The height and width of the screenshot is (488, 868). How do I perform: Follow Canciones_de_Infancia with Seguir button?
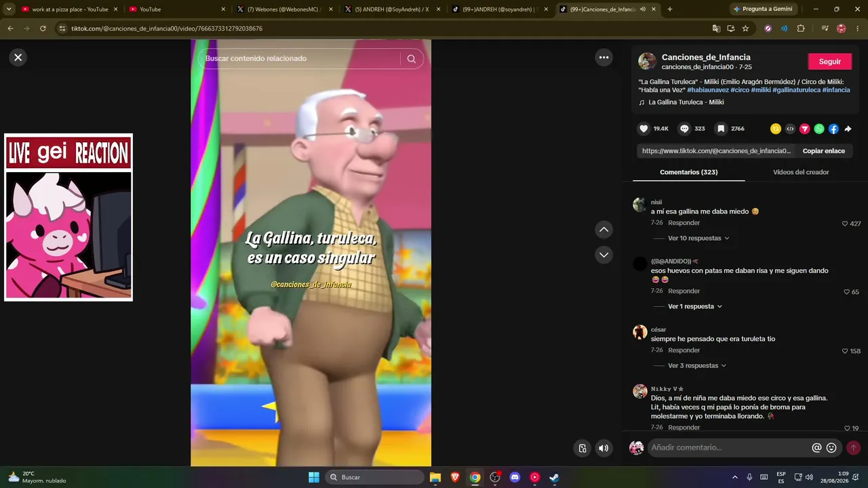click(x=829, y=62)
